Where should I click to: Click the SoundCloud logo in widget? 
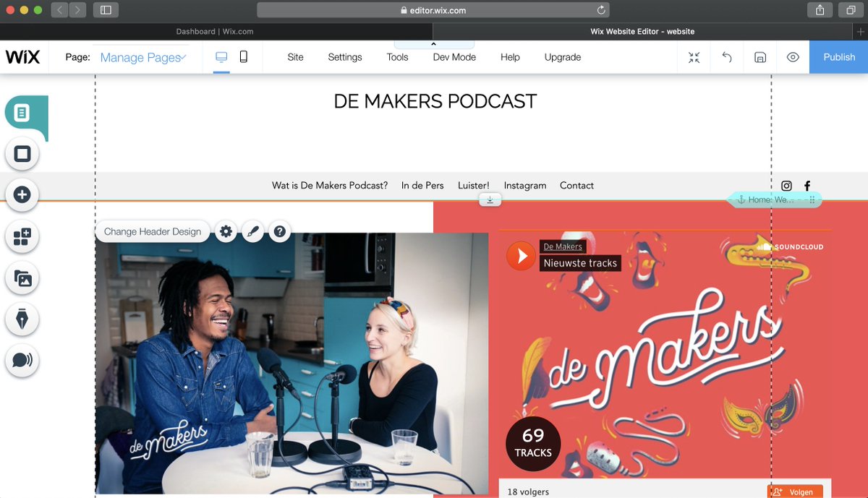click(790, 246)
